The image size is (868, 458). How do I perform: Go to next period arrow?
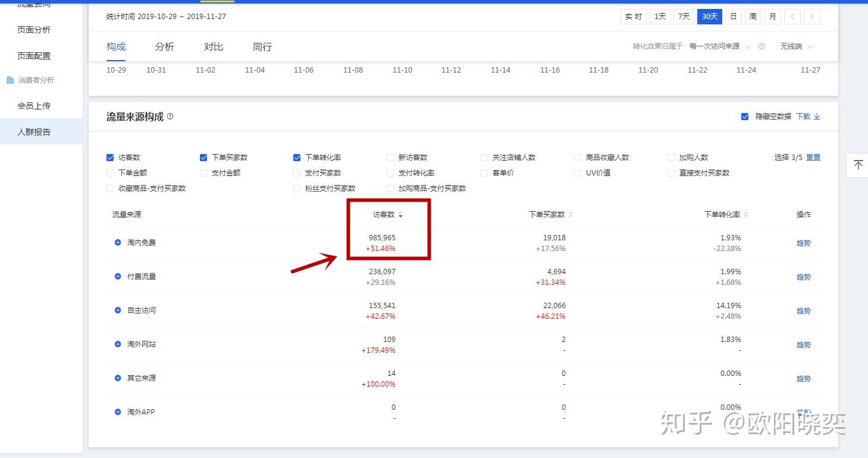pos(812,17)
